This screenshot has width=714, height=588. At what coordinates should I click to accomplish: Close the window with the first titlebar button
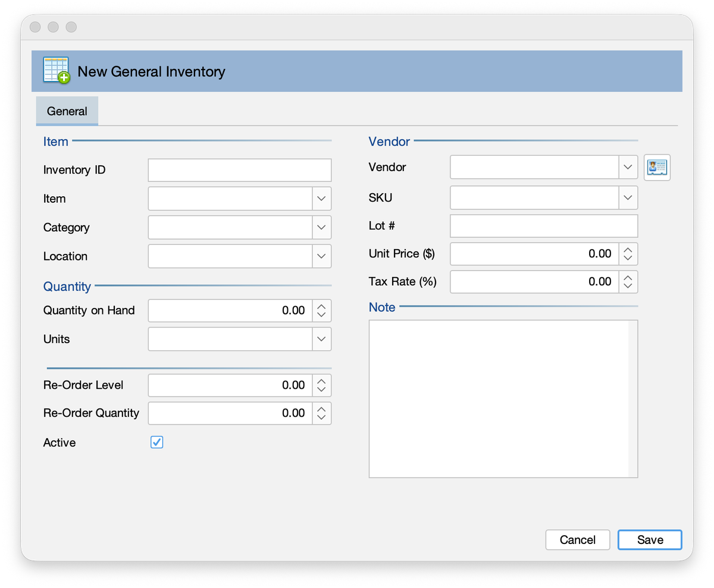(35, 27)
